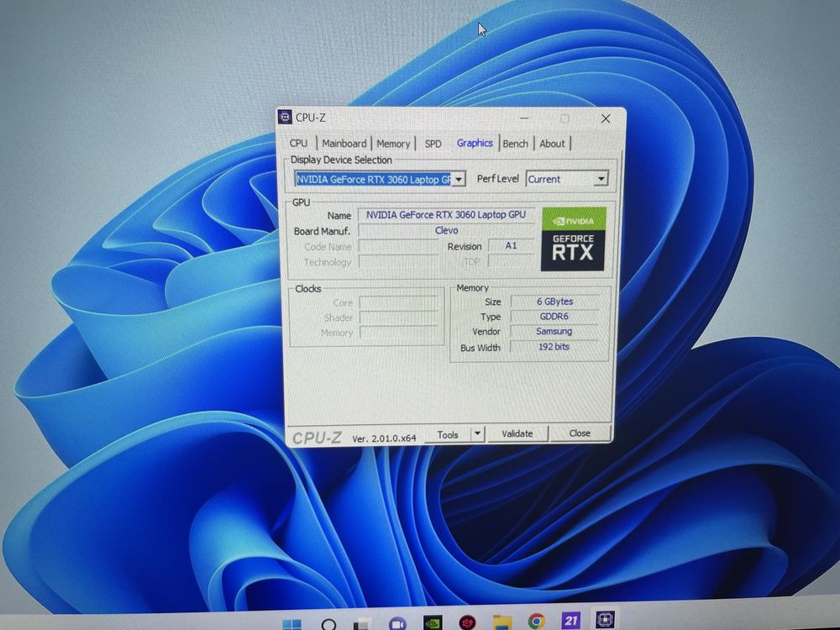Expand the Perf Level dropdown
Screen dimensions: 840x630
pos(601,178)
